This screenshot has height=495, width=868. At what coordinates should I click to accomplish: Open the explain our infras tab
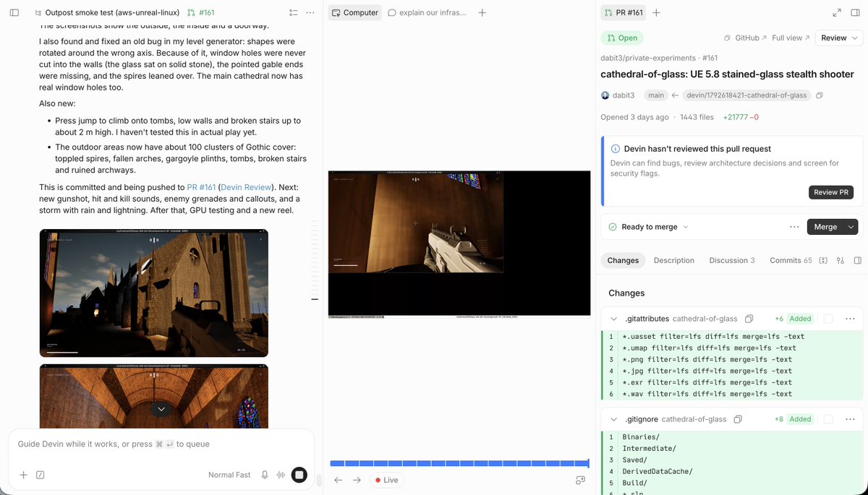(x=427, y=13)
